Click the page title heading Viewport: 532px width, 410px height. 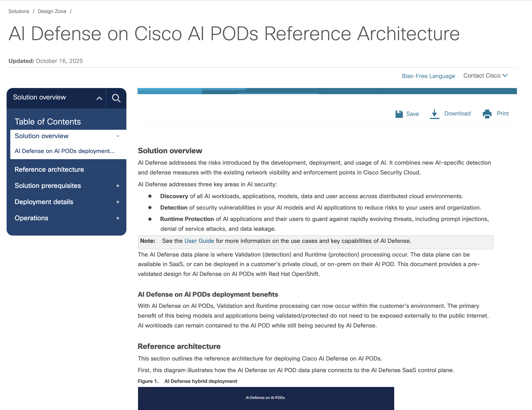point(234,34)
